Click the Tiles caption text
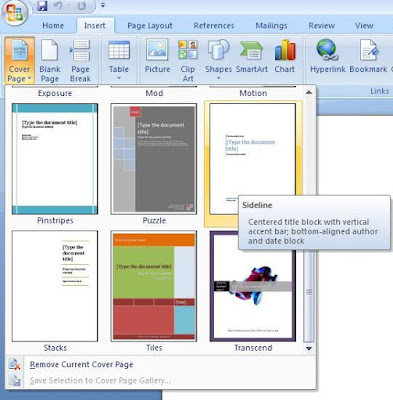This screenshot has width=393, height=400. coord(154,348)
